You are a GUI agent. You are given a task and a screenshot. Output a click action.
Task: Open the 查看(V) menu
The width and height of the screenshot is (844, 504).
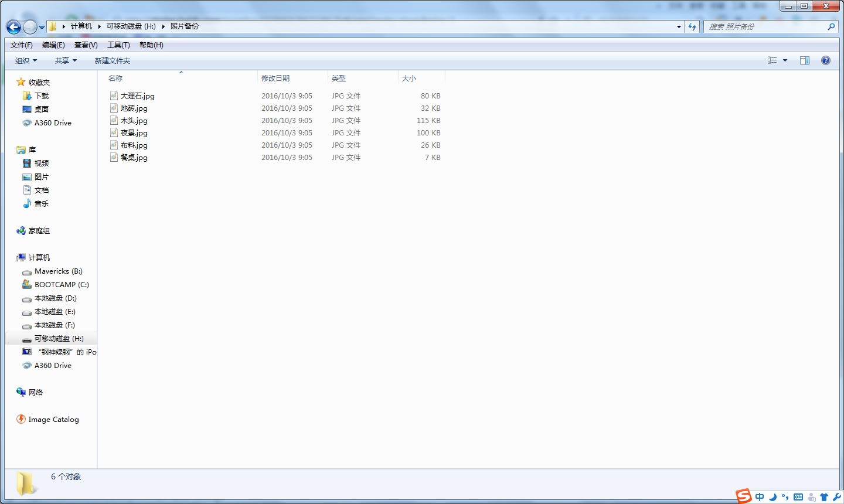point(86,45)
